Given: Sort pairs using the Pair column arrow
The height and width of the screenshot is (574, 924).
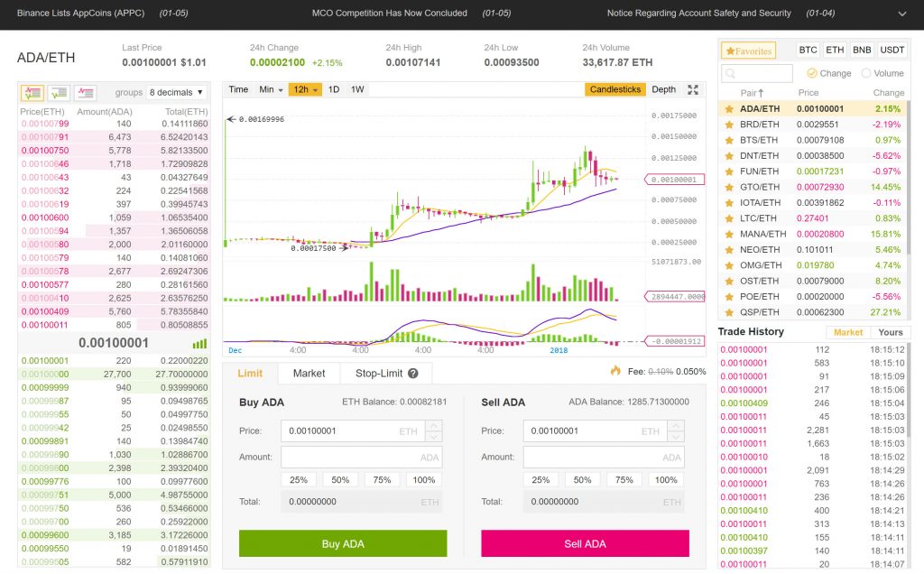Looking at the screenshot, I should [x=761, y=93].
